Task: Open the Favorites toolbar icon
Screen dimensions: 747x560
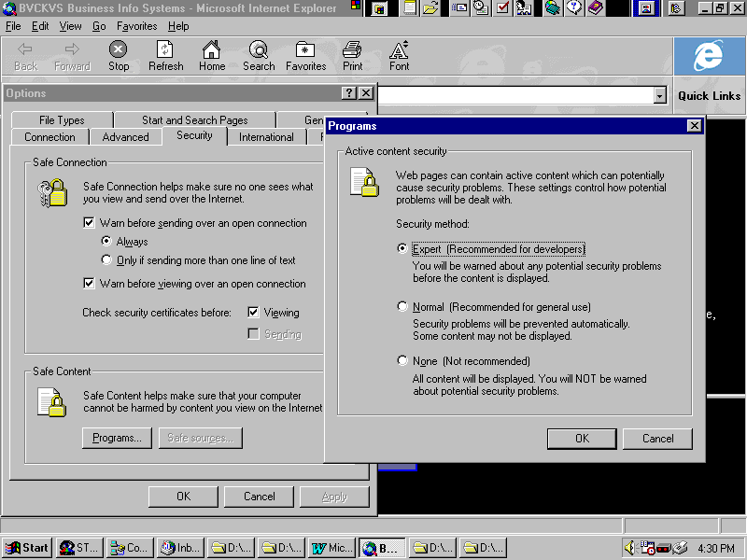Action: click(x=305, y=55)
